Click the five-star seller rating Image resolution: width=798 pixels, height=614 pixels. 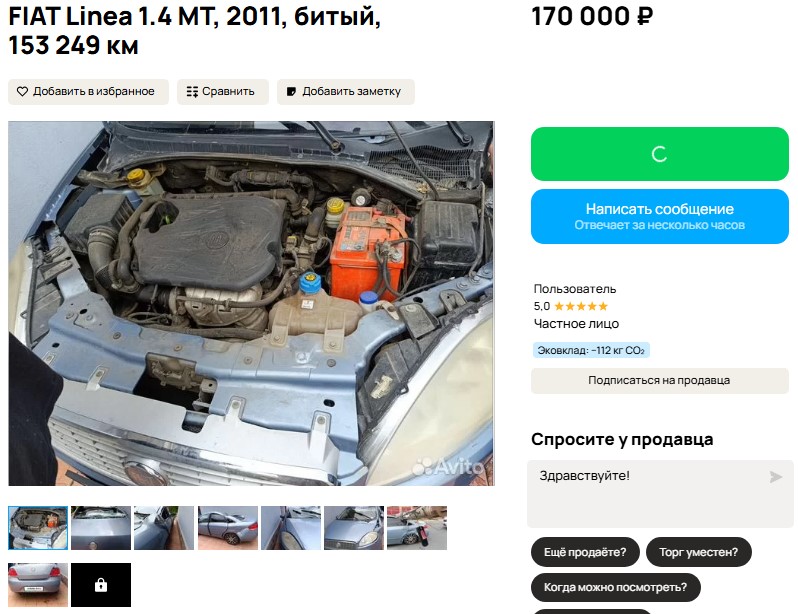(x=581, y=306)
